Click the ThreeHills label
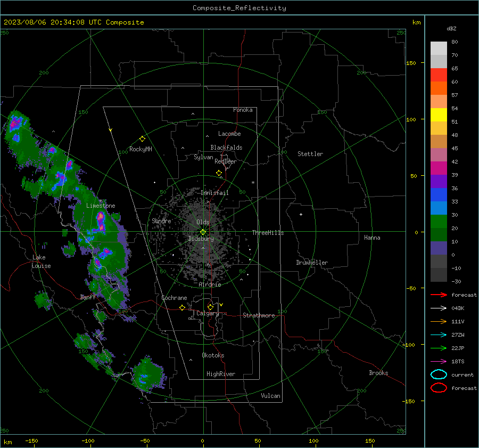This screenshot has width=479, height=448. [x=268, y=233]
